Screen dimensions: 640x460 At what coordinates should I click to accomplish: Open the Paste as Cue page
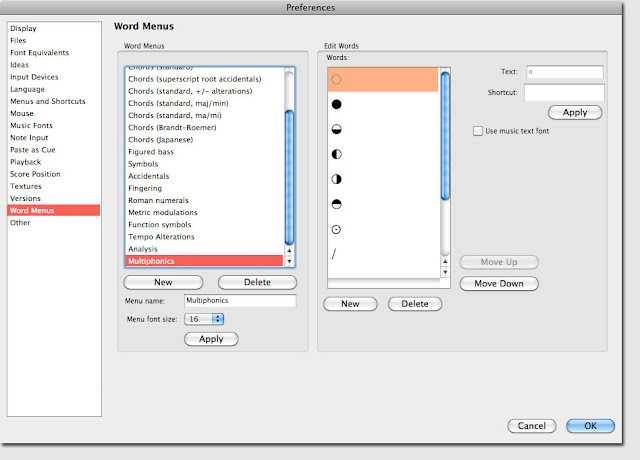(x=33, y=150)
